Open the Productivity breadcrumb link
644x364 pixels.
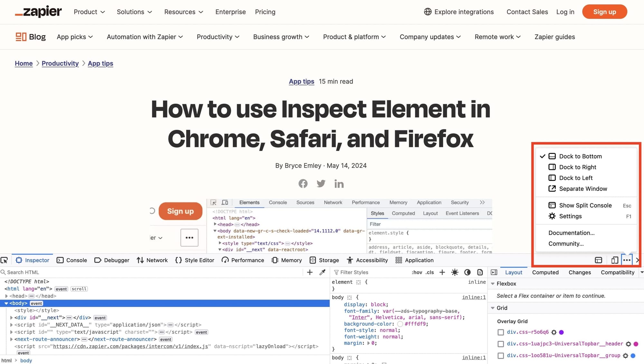click(x=60, y=63)
